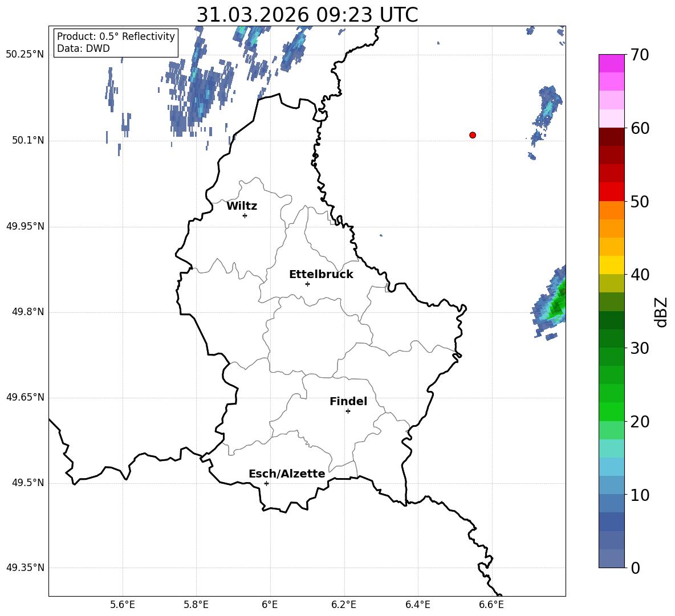Click the tiny isolated echo east of Ettelbruck
The height and width of the screenshot is (616, 675).
pos(381,235)
